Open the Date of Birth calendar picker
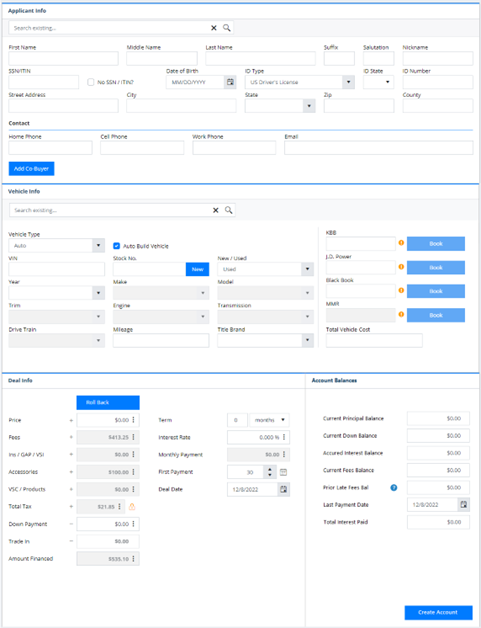 [x=230, y=82]
